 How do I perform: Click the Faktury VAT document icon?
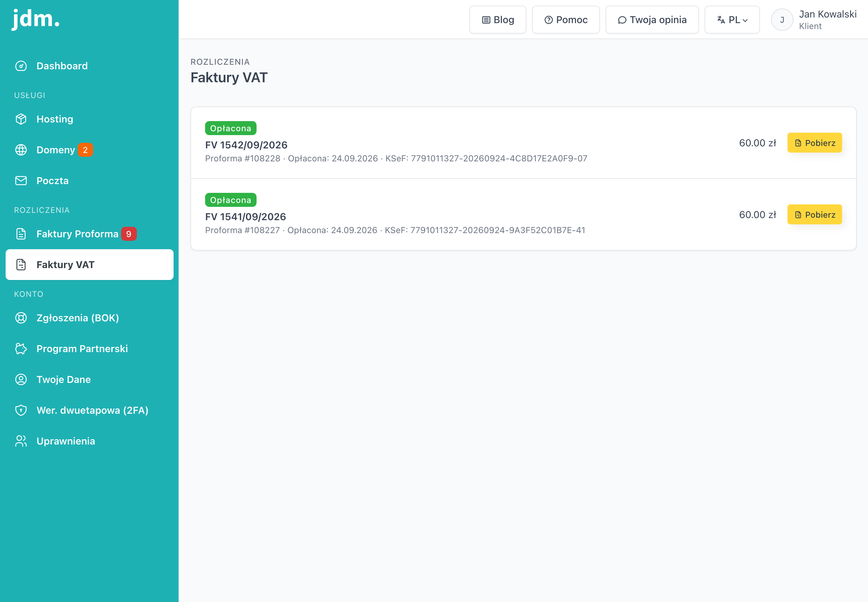pos(21,265)
